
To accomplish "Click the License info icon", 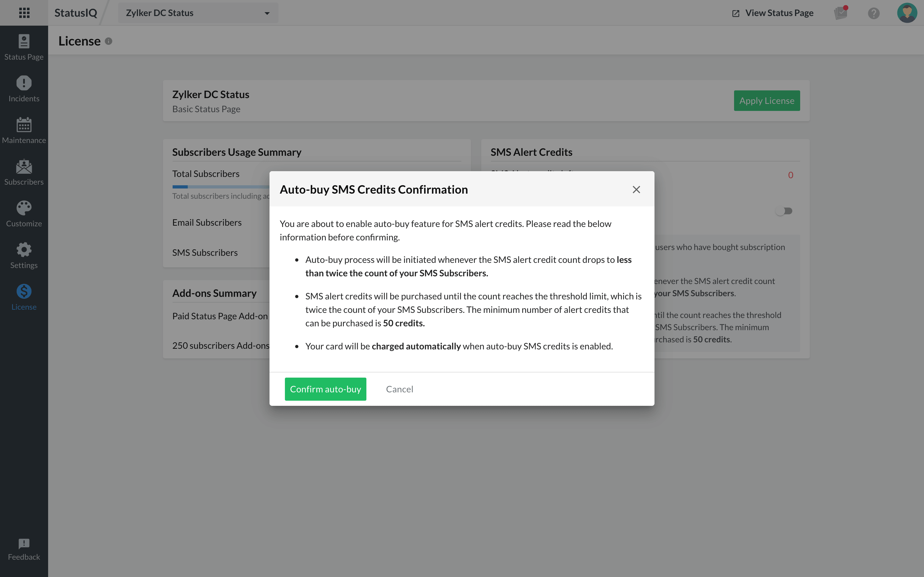I will click(x=108, y=41).
